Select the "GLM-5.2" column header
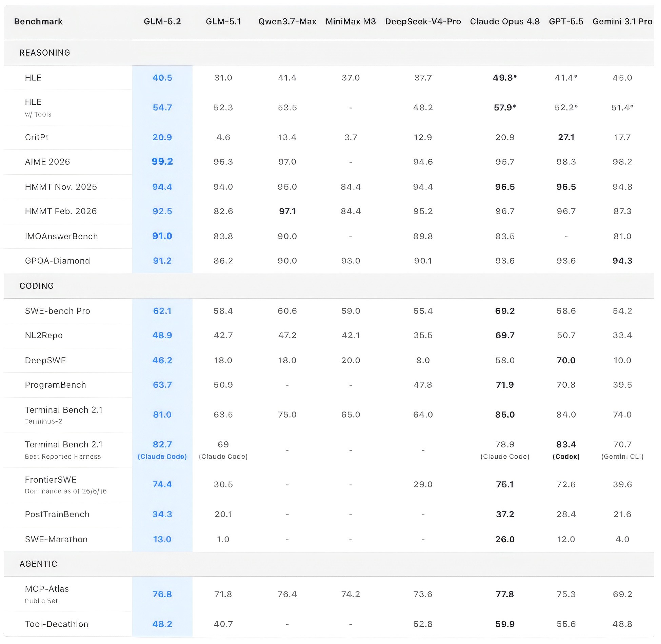This screenshot has width=661, height=644. point(162,22)
